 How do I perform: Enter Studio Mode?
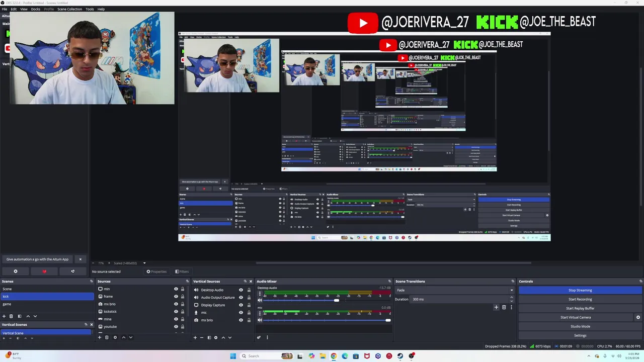580,326
